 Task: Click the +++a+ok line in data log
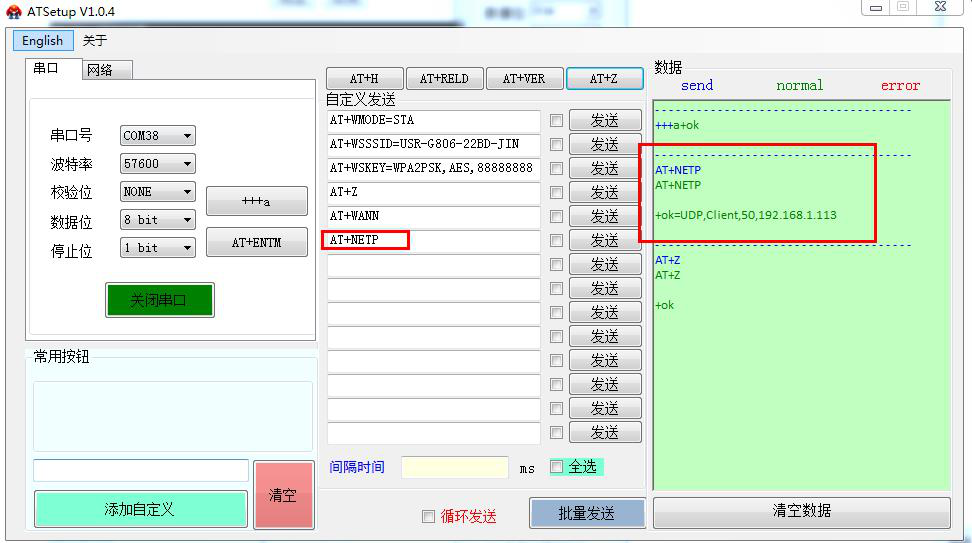[677, 125]
